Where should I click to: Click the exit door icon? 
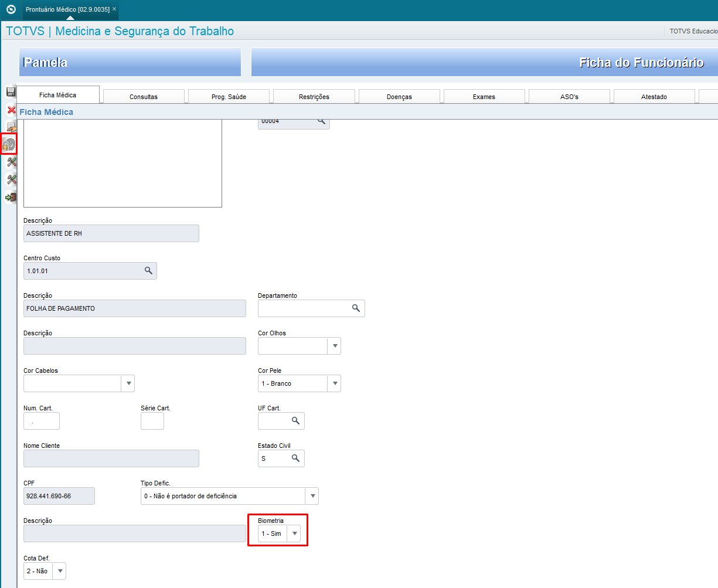click(x=11, y=198)
